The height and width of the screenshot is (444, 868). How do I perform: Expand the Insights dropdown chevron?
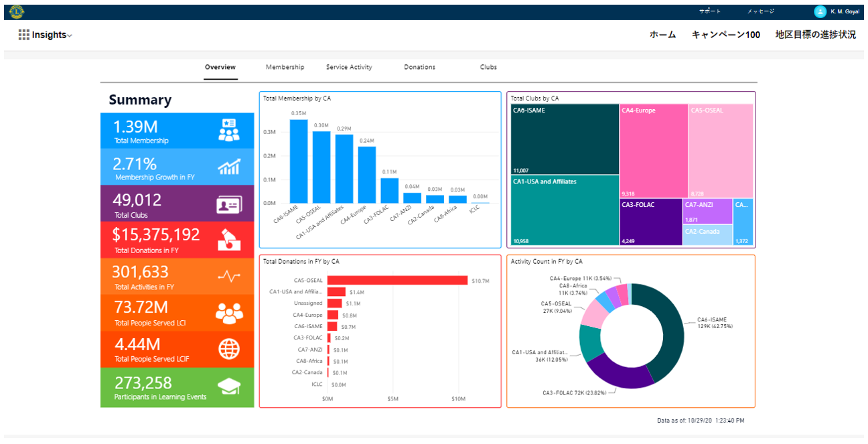[x=70, y=35]
